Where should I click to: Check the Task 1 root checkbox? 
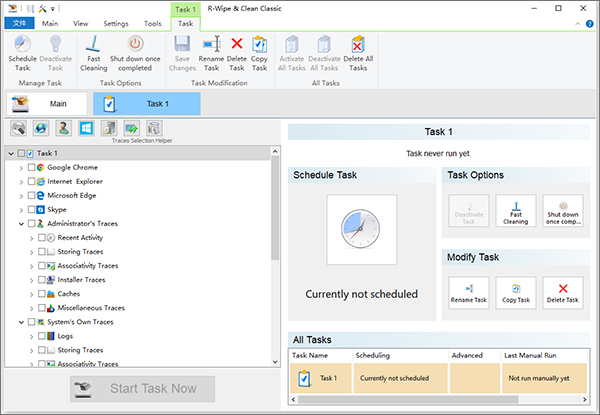coord(21,153)
